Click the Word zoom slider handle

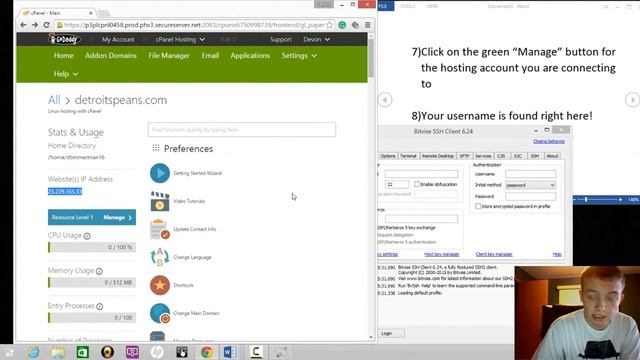tap(586, 200)
